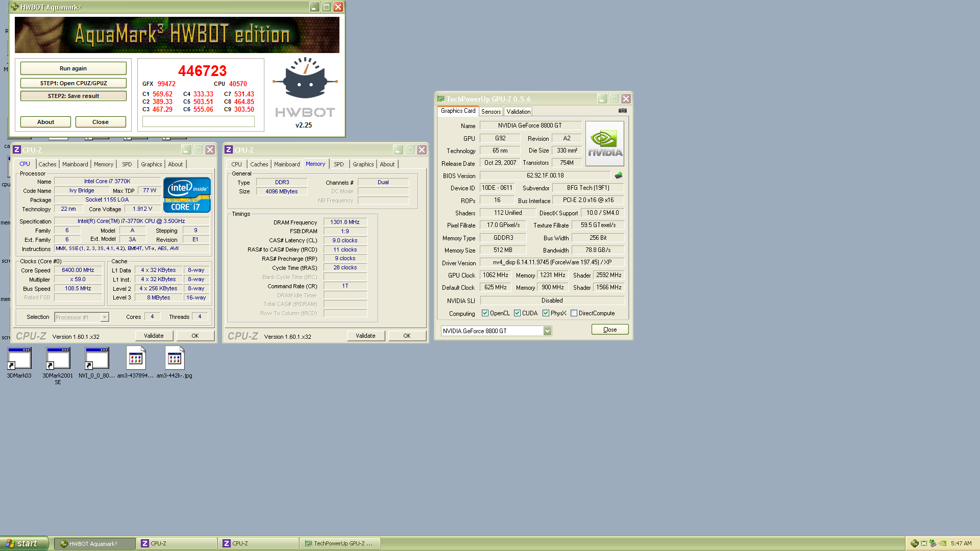Click the third system tray icon
Screen dimensions: 980x551
point(933,543)
